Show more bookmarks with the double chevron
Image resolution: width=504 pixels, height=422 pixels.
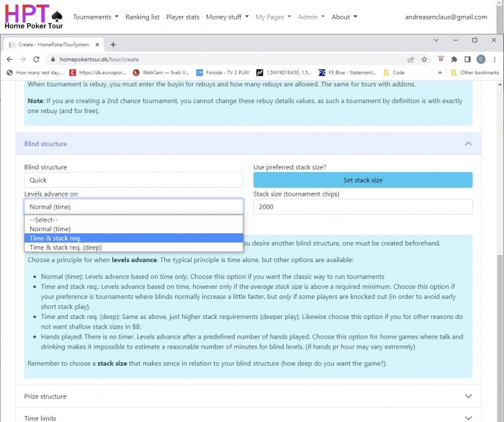click(x=440, y=73)
